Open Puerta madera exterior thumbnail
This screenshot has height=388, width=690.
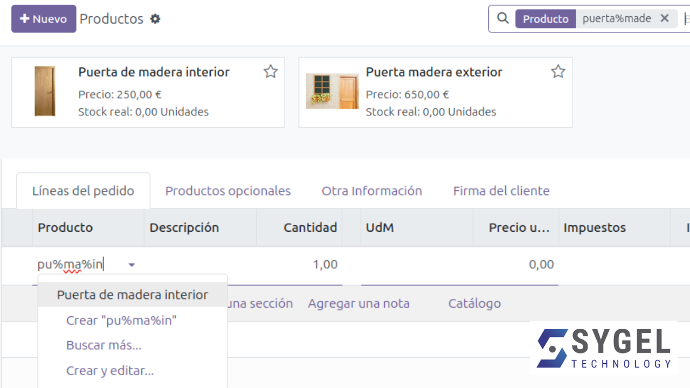tap(332, 91)
